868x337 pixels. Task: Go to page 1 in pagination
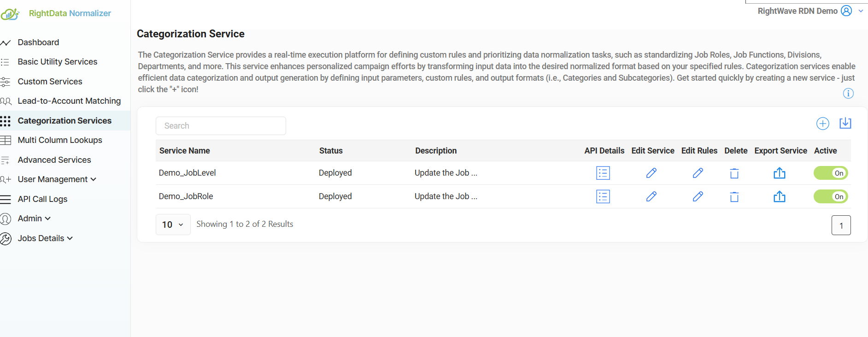[841, 225]
